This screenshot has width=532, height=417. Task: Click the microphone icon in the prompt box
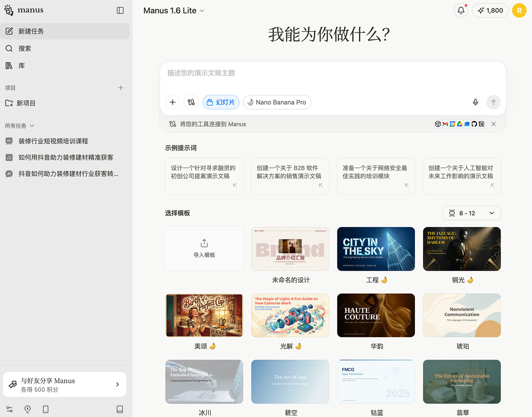point(475,102)
